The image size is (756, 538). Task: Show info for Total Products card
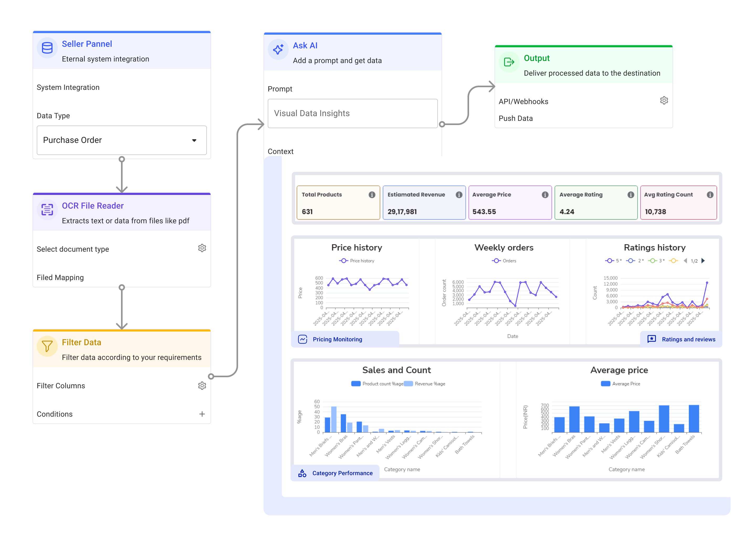(372, 195)
